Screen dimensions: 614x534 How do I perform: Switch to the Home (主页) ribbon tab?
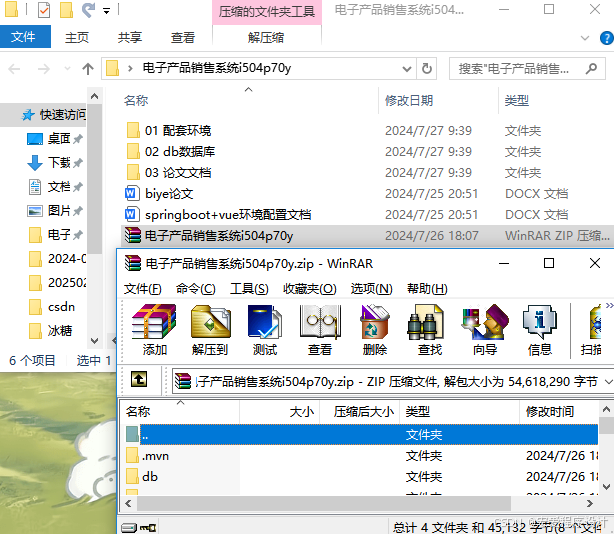tap(77, 38)
